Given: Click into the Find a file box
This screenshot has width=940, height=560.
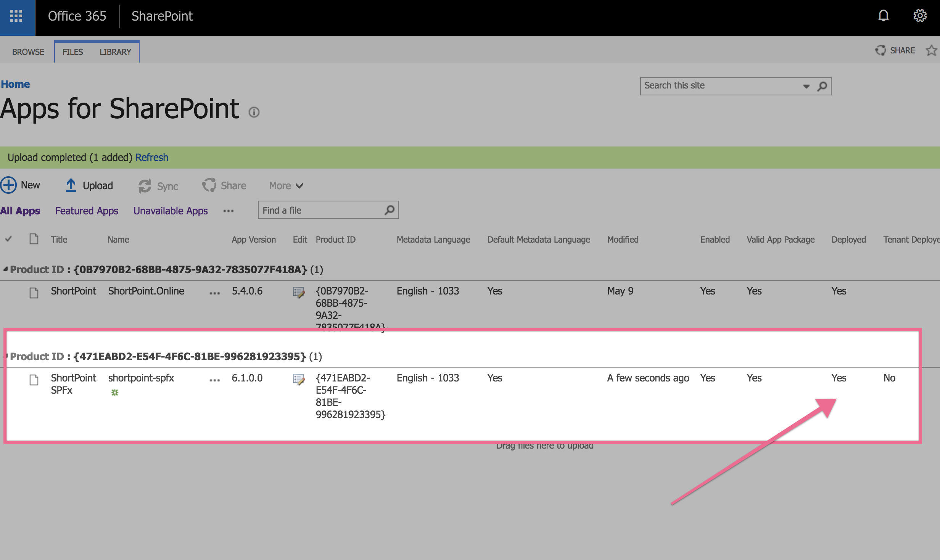Looking at the screenshot, I should point(320,211).
